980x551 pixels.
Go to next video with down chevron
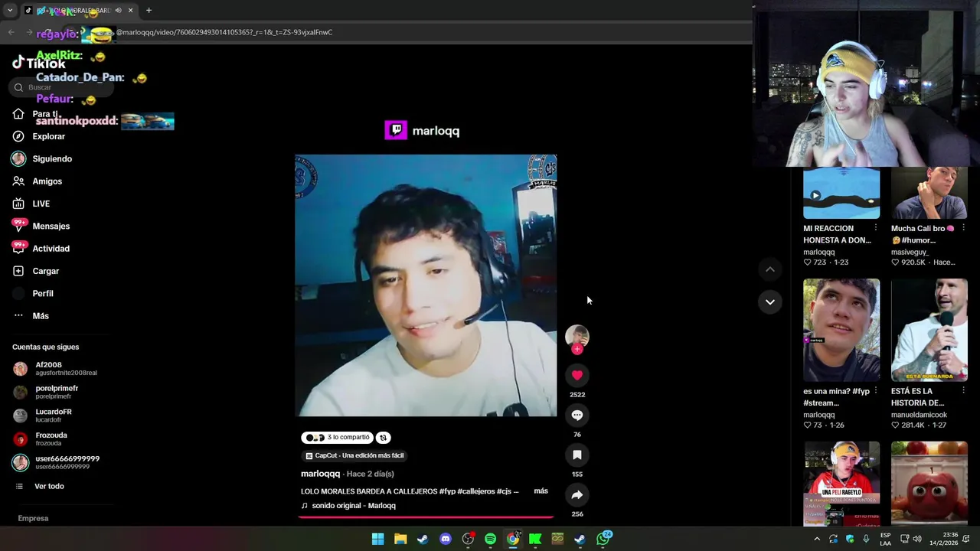click(770, 302)
